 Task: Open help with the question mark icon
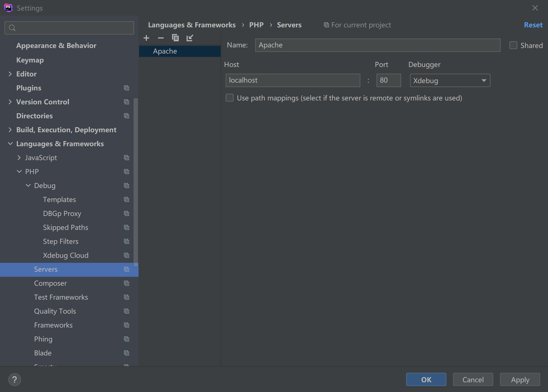click(x=15, y=379)
